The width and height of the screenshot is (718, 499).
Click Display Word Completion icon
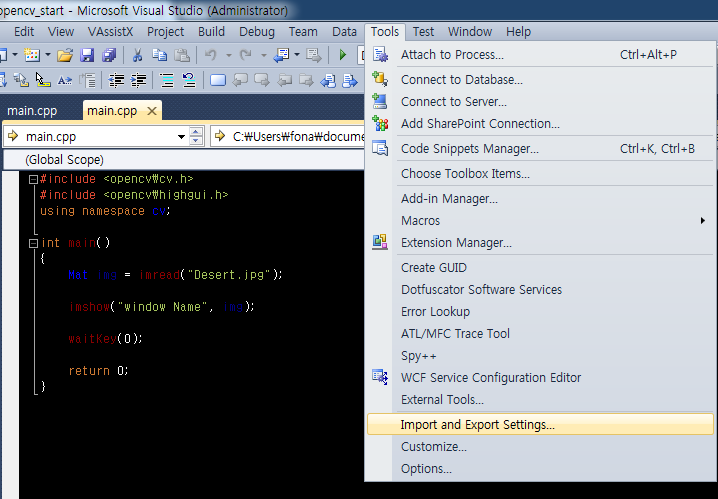65,81
